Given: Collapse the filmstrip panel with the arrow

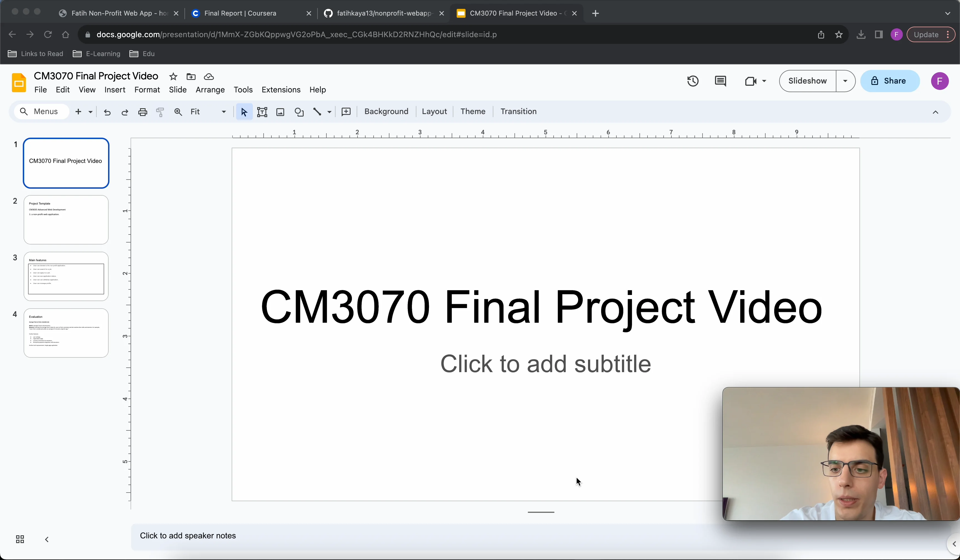Looking at the screenshot, I should (46, 539).
